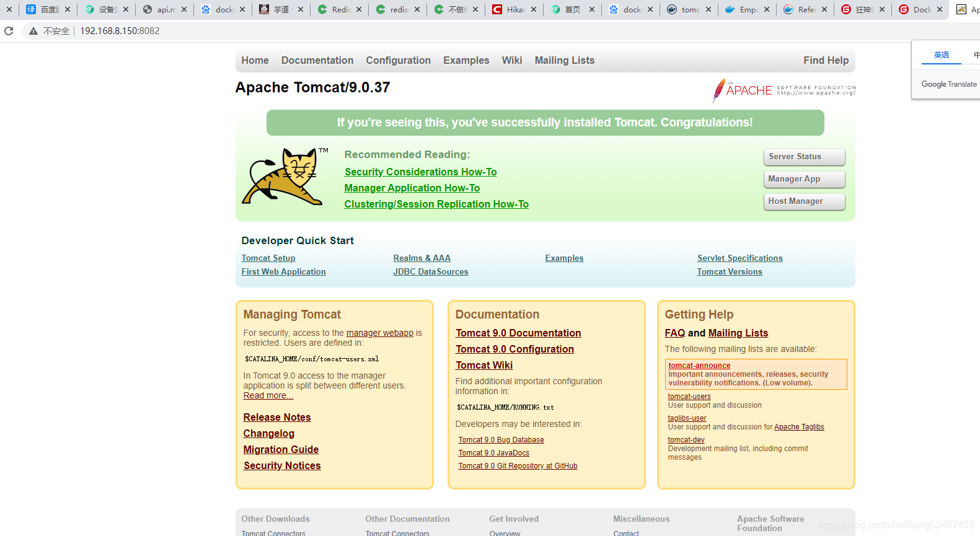Close the 芋道 tab
This screenshot has height=536, width=980.
click(301, 9)
